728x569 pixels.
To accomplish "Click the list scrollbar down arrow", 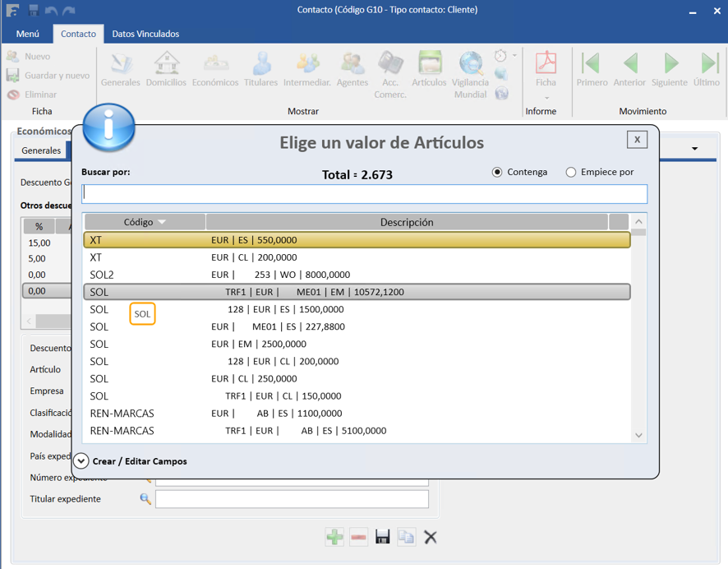I will point(639,435).
